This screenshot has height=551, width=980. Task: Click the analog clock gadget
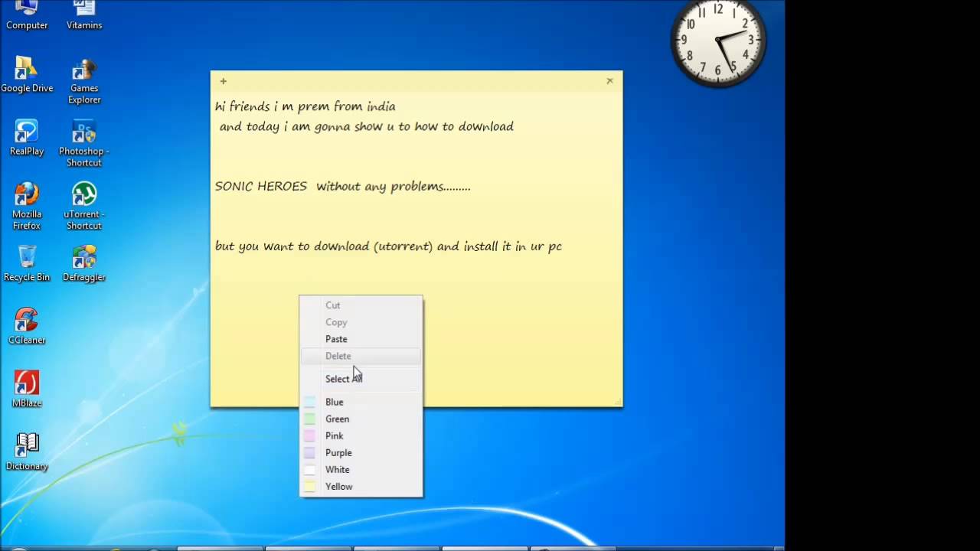(x=718, y=40)
